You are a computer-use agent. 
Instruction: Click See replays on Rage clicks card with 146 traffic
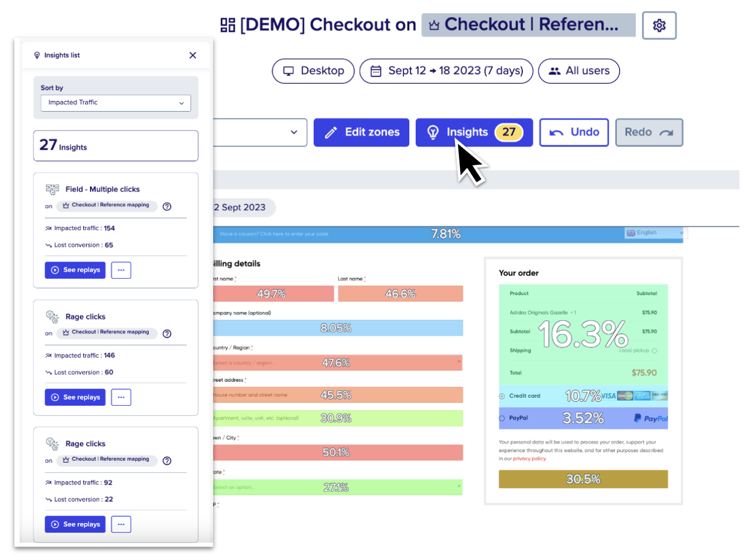tap(75, 397)
